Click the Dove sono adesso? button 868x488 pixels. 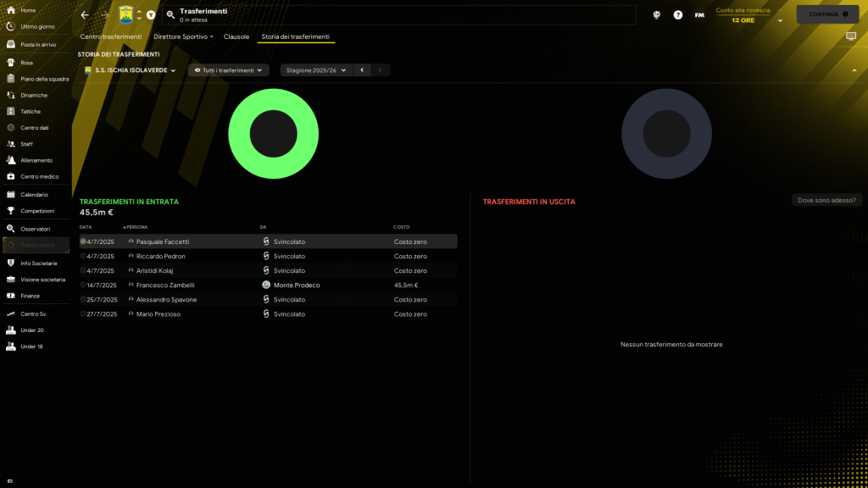click(x=827, y=201)
